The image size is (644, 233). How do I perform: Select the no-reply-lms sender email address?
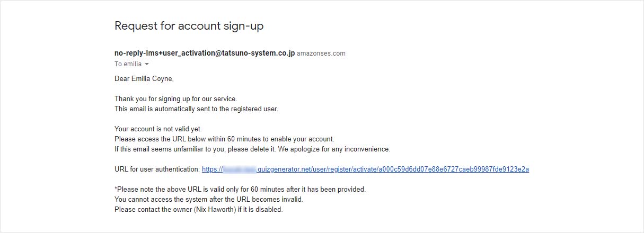tap(204, 53)
